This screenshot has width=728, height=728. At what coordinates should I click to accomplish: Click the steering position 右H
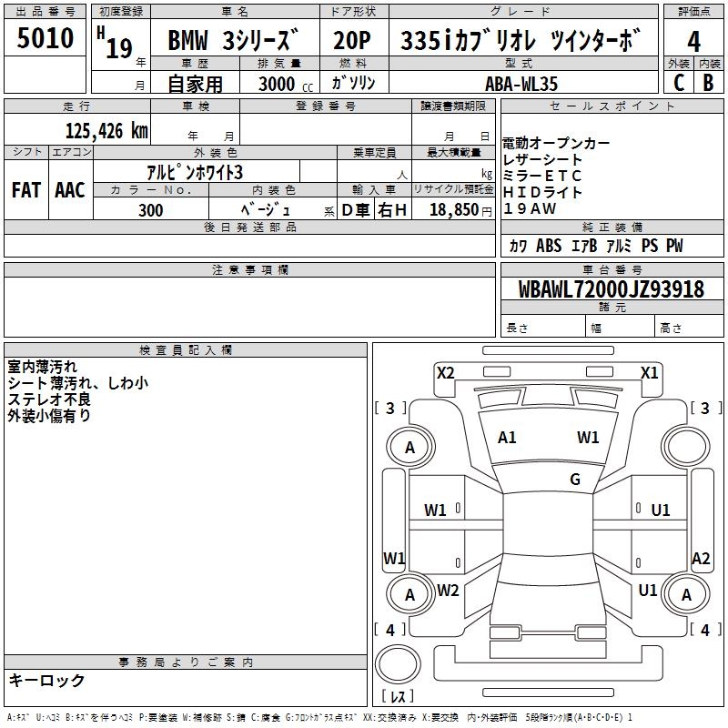coord(392,210)
